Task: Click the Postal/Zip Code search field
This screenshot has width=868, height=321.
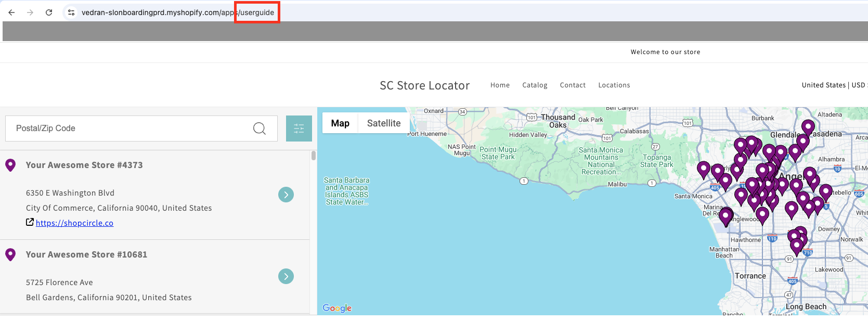Action: pyautogui.click(x=141, y=129)
